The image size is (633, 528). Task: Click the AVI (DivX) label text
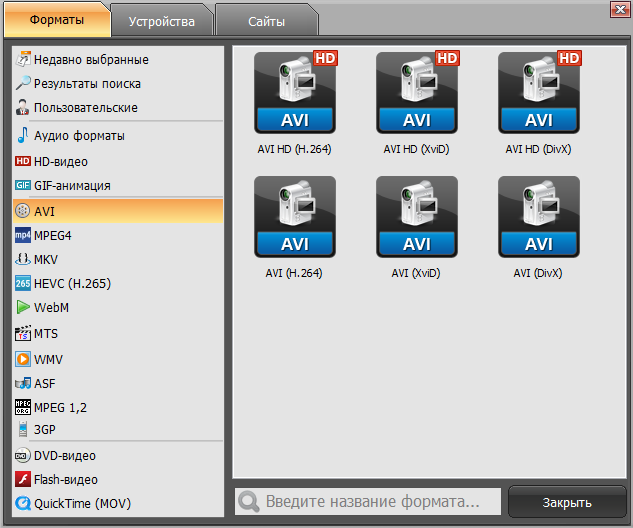click(x=538, y=273)
